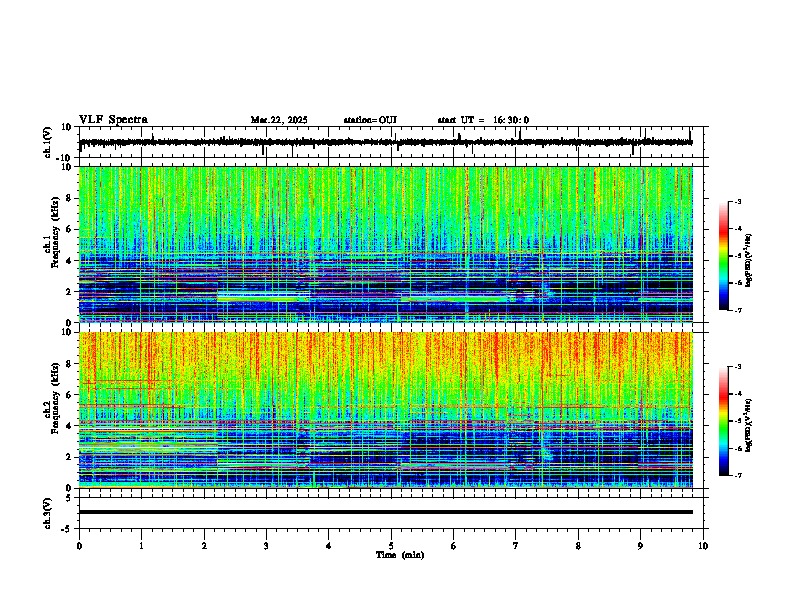The height and width of the screenshot is (612, 792).
Task: Click the "6" kHz tick on ch.1 frequency axis
Action: (69, 230)
